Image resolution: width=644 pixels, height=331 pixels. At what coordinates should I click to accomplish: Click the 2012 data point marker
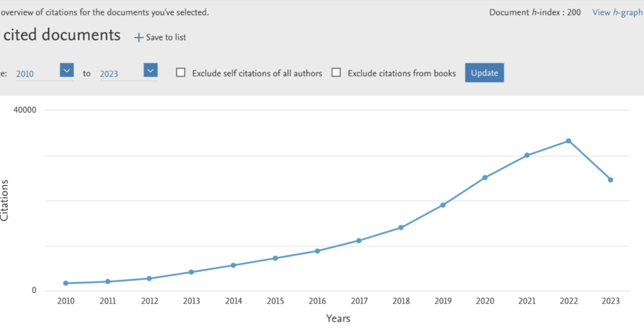click(x=150, y=278)
